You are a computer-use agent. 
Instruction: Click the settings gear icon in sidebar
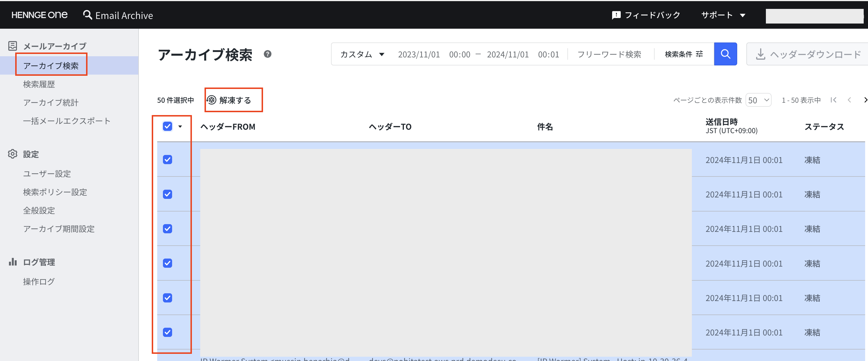pyautogui.click(x=12, y=154)
